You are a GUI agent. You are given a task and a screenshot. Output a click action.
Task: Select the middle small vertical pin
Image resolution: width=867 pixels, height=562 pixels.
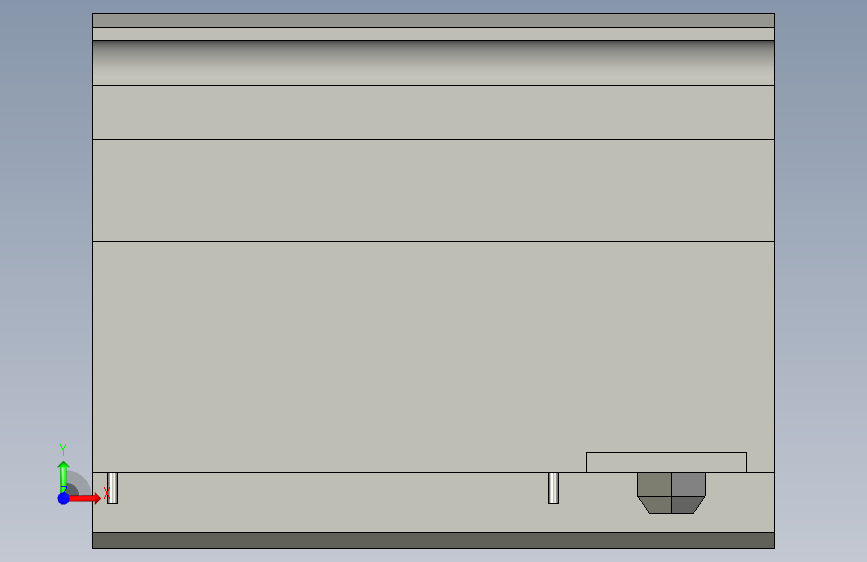(553, 488)
